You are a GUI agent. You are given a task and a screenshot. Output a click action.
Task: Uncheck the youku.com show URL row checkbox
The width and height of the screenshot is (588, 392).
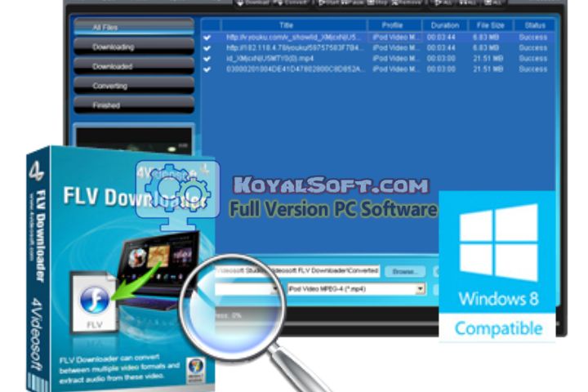tap(207, 38)
